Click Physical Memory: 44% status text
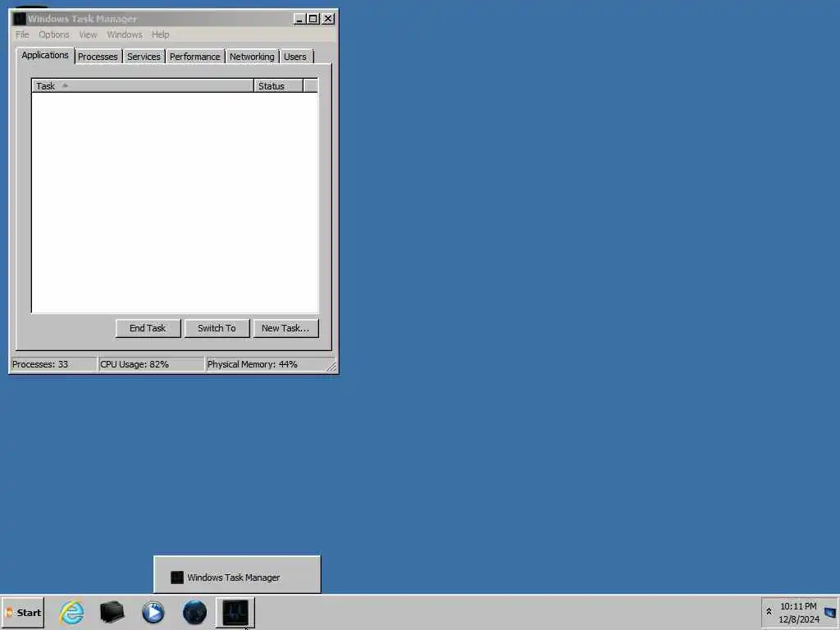Image resolution: width=840 pixels, height=630 pixels. [253, 364]
